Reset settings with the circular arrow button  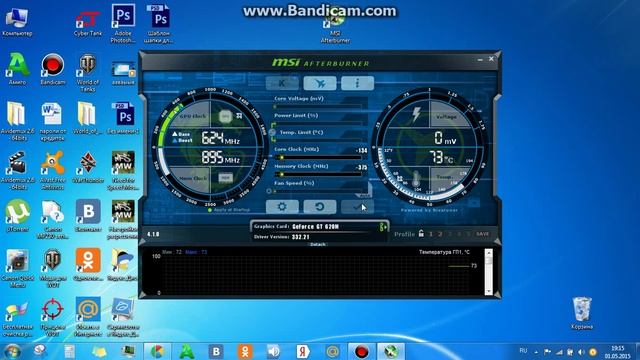click(x=320, y=207)
